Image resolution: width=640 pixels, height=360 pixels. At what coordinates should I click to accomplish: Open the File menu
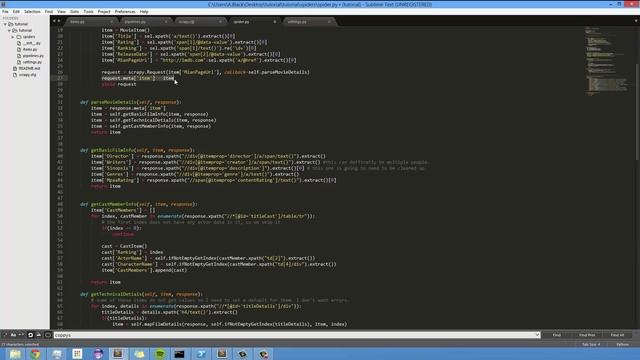click(5, 11)
